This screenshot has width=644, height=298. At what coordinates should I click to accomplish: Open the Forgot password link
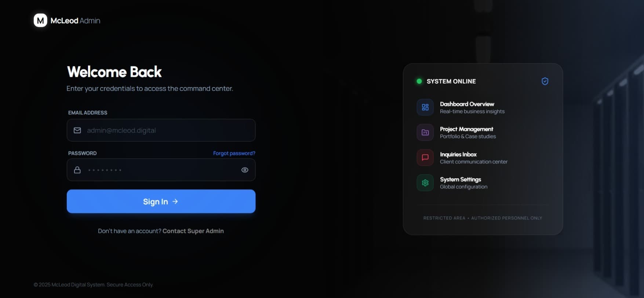pyautogui.click(x=234, y=153)
